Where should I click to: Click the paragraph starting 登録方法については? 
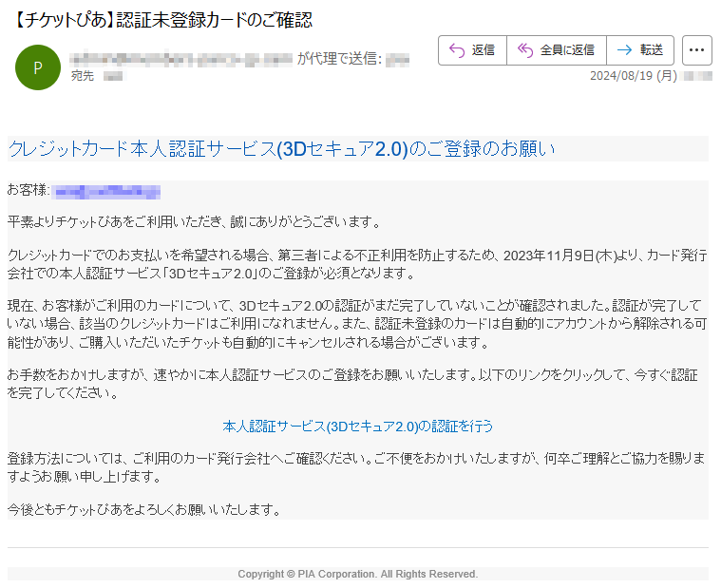pos(356,467)
